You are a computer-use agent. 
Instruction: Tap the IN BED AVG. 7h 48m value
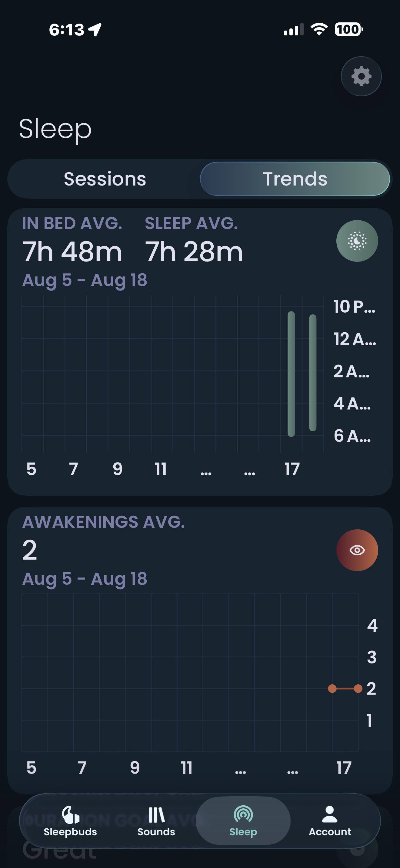(72, 252)
